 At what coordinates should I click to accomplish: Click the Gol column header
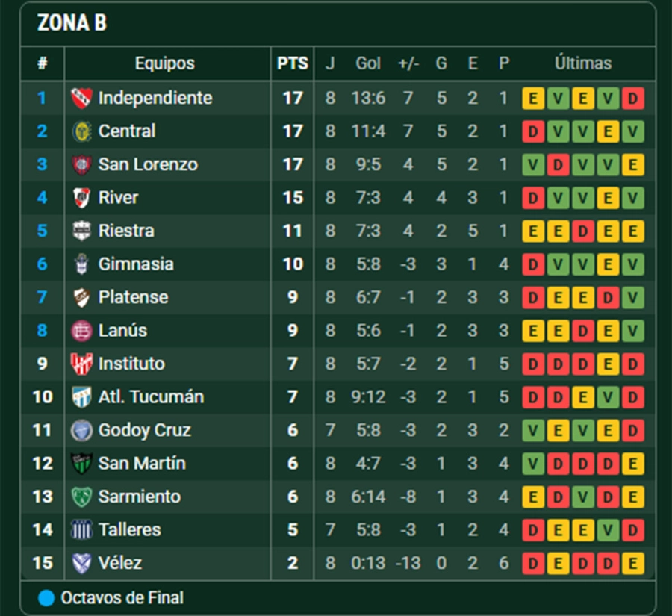[368, 63]
